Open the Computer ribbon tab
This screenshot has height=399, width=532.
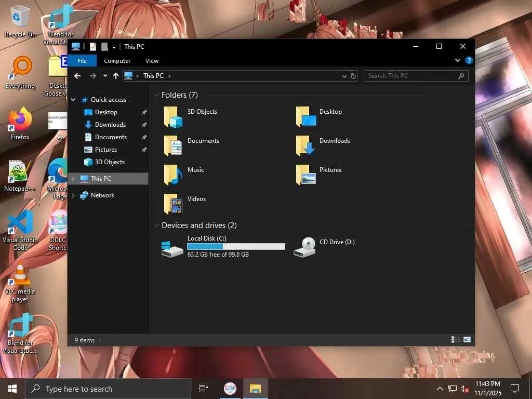[117, 61]
